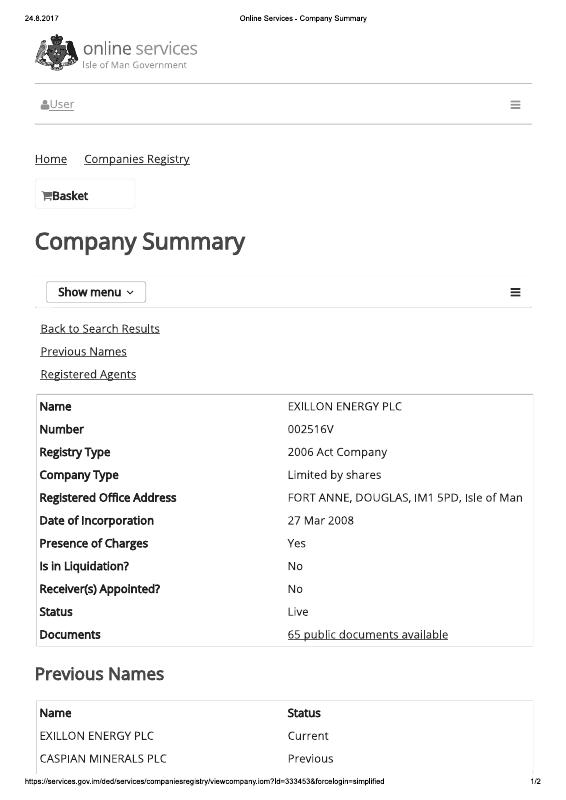
Task: Open the hamburger menu in Company Summary bar
Action: 515,292
